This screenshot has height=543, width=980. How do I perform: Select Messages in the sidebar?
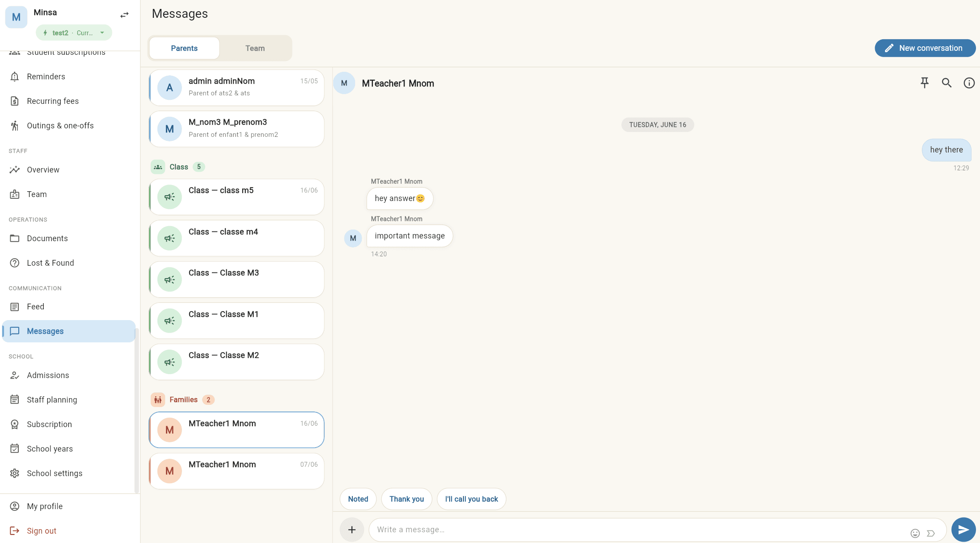(x=69, y=331)
